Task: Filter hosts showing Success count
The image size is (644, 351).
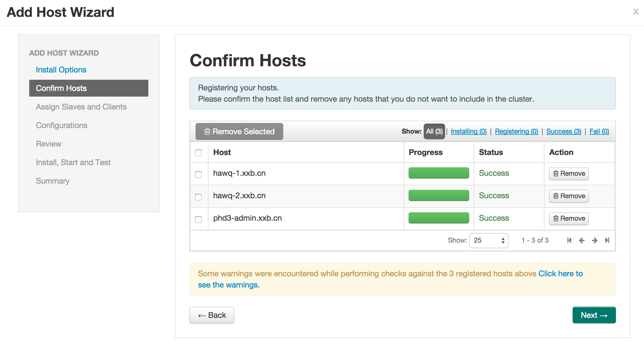Action: pos(564,131)
